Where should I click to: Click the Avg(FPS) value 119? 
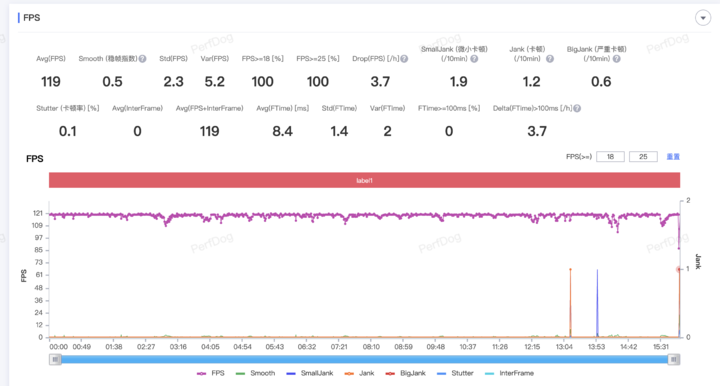(x=51, y=82)
